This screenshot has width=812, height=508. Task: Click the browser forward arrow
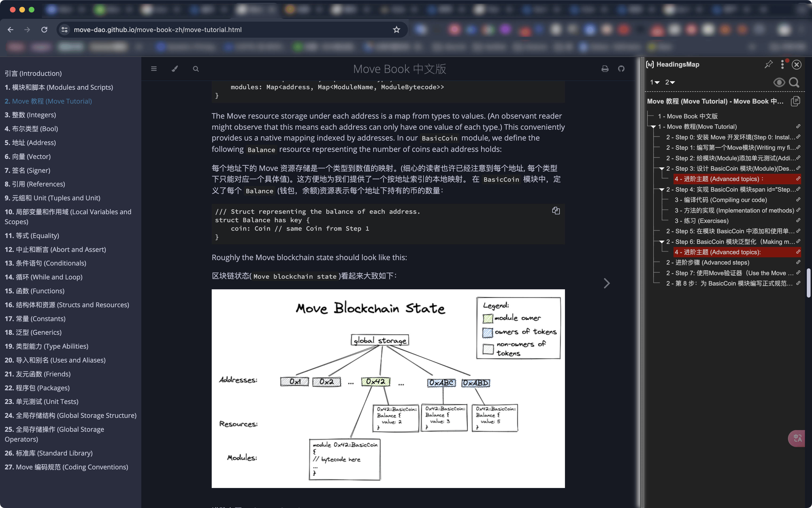(x=27, y=30)
